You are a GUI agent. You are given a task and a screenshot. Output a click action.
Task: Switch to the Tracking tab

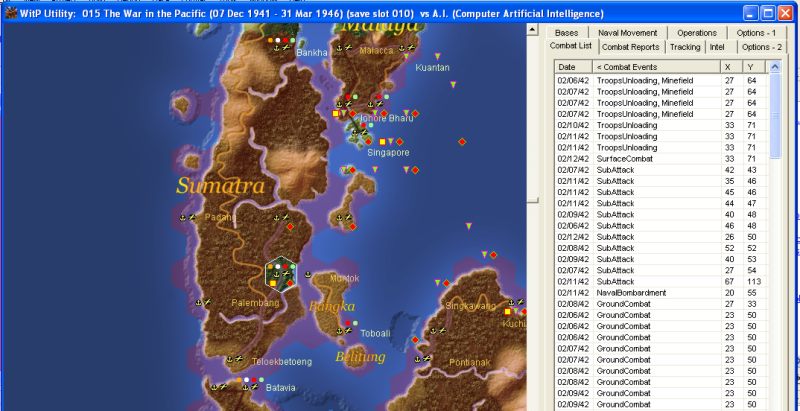click(685, 47)
